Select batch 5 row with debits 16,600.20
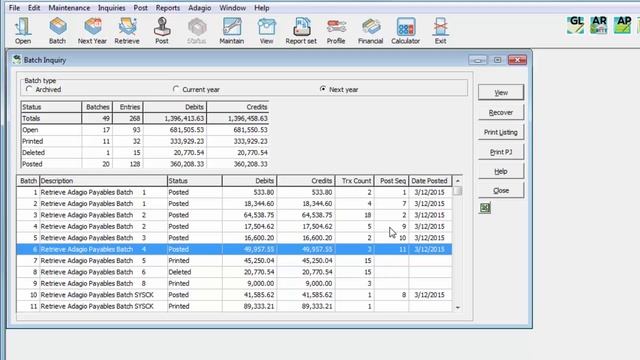 pos(234,238)
